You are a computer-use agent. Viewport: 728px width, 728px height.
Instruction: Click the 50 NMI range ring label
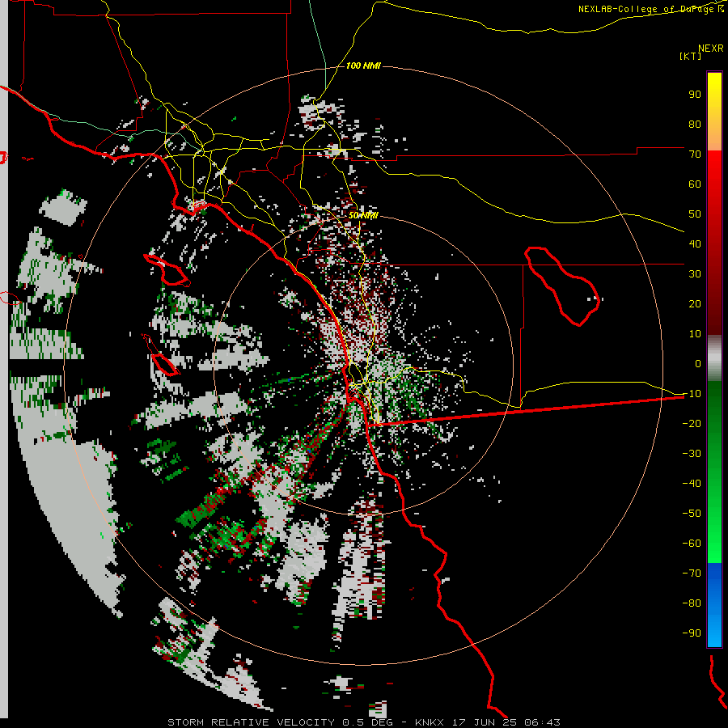(x=363, y=215)
